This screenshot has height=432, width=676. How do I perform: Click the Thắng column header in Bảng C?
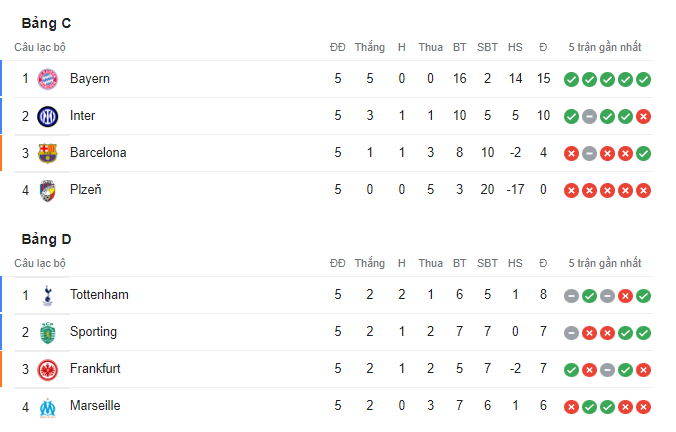tap(369, 47)
